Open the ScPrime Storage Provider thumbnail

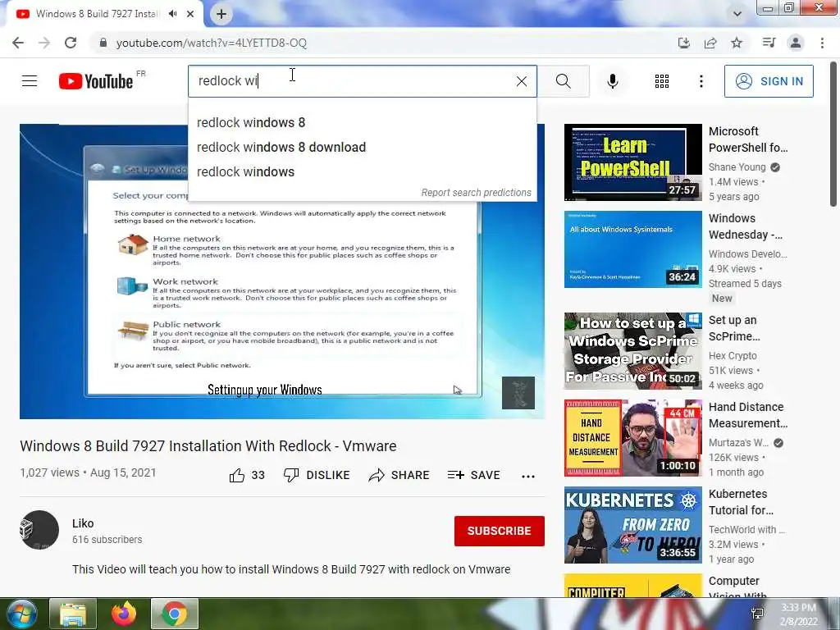point(632,351)
